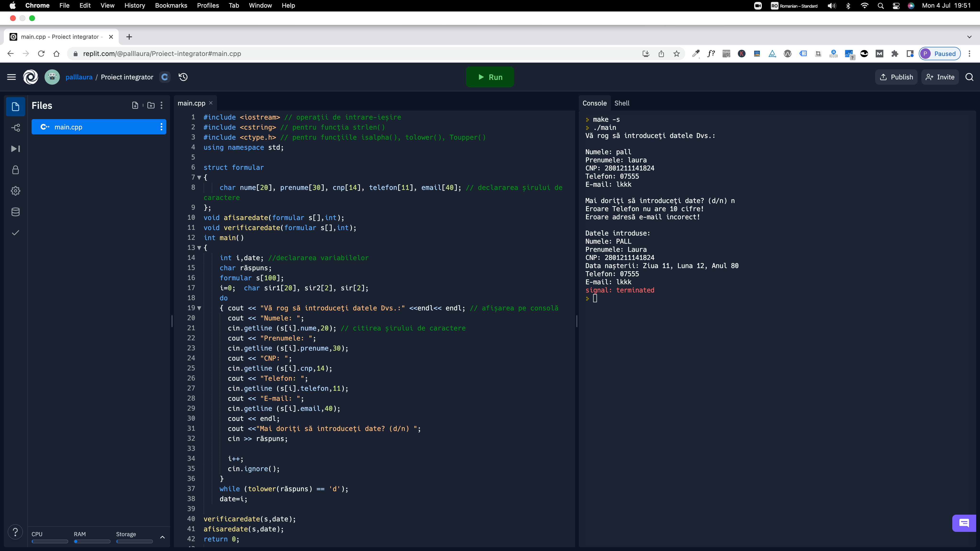Open the main.cpp three-dot menu

click(161, 127)
